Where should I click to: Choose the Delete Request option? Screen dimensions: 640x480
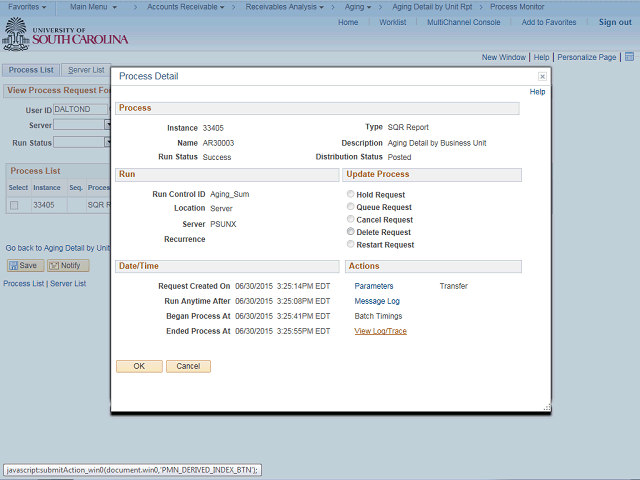coord(350,232)
